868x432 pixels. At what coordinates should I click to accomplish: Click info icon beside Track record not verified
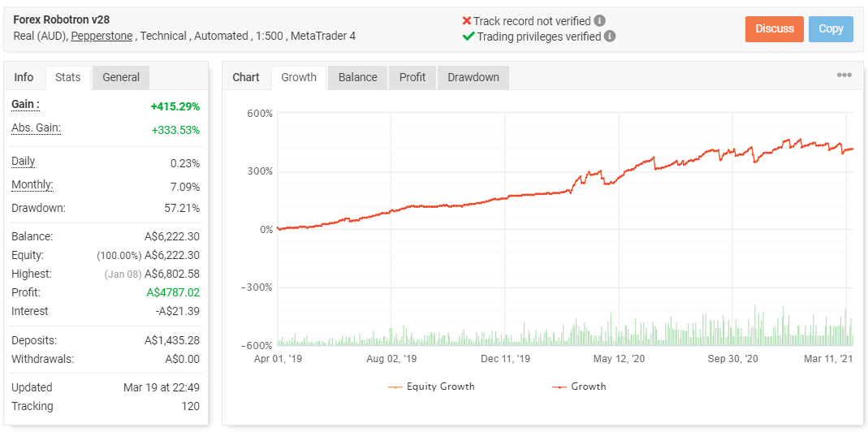[599, 21]
